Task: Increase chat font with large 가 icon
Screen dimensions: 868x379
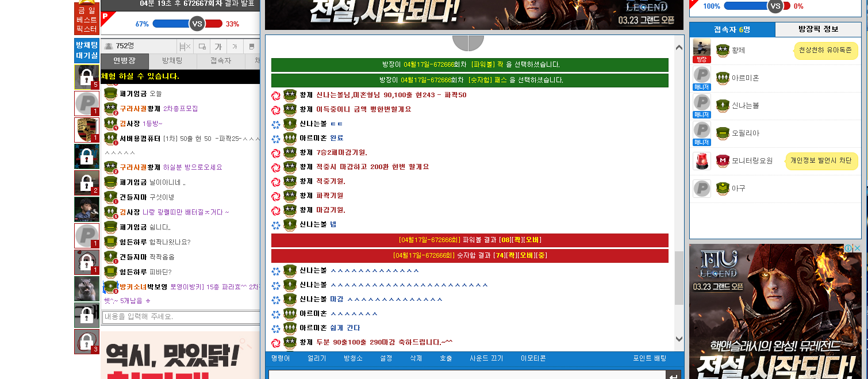Action: [x=218, y=47]
